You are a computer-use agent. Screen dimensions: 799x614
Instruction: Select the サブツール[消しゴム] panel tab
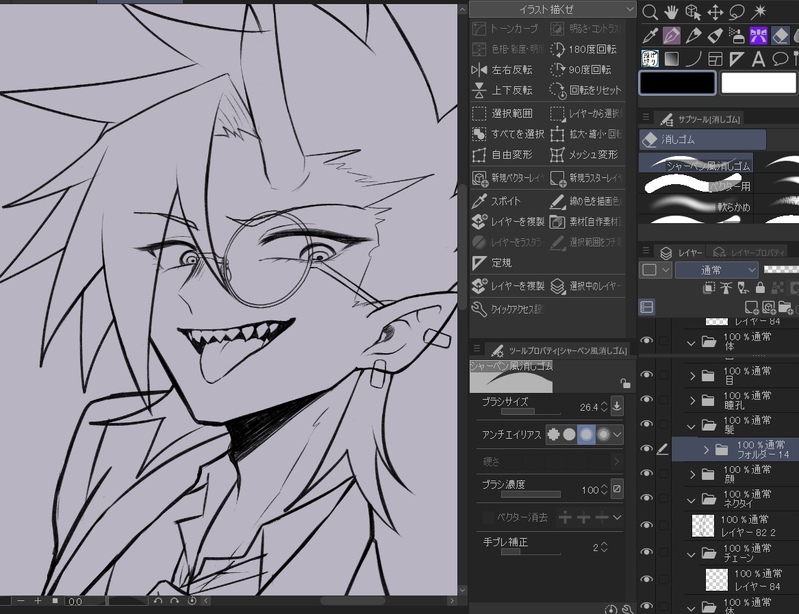coord(701,120)
